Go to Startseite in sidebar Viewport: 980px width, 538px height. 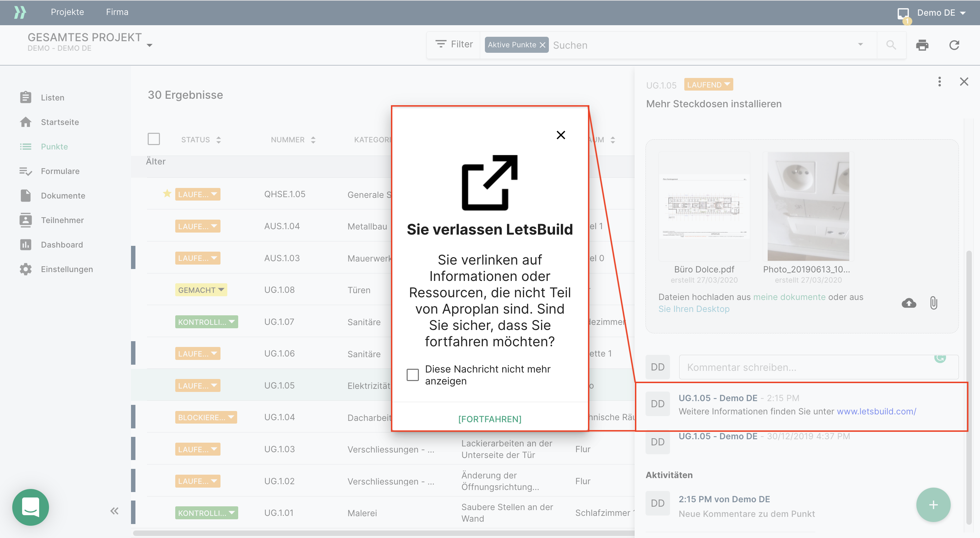(x=49, y=122)
